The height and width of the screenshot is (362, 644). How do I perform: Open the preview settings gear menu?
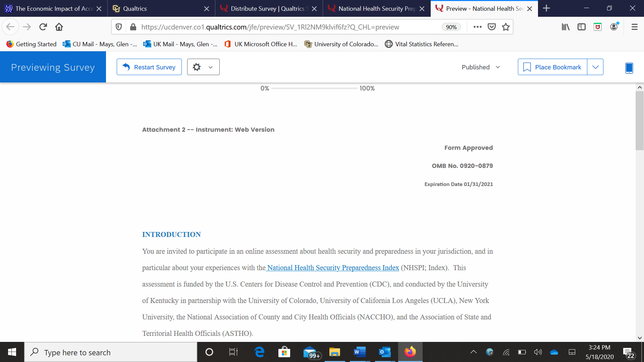pyautogui.click(x=203, y=67)
